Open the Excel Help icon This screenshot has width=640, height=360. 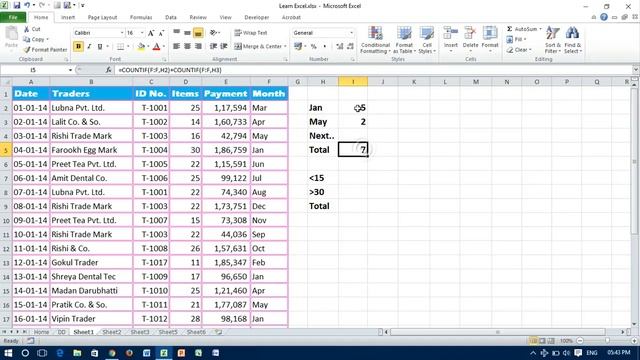(604, 17)
